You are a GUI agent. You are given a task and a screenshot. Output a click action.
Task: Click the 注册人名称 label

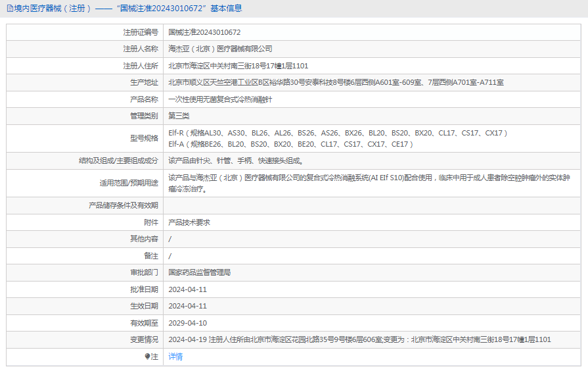tap(141, 49)
